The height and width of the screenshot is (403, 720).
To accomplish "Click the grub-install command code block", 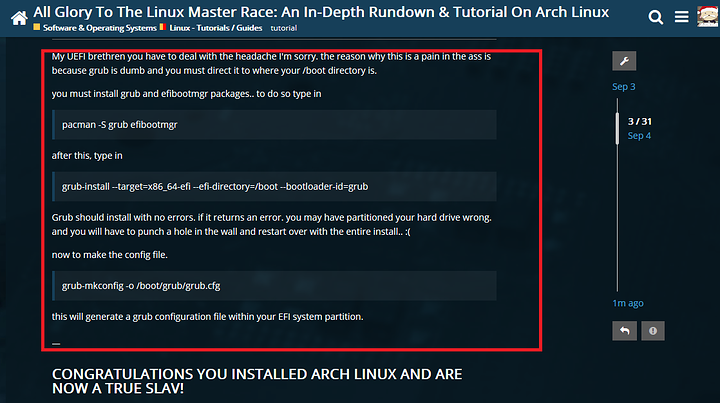I will coord(273,186).
